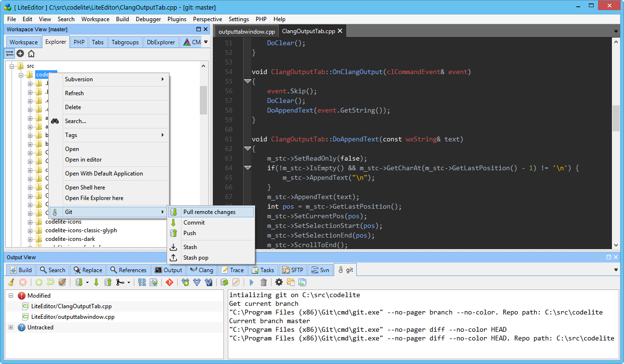Collapse the Modified group in git tree
This screenshot has height=364, width=624.
coord(11,296)
